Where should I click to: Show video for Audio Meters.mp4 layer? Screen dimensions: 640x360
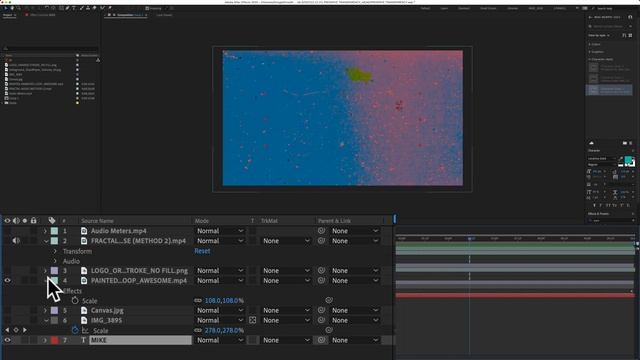(7, 231)
